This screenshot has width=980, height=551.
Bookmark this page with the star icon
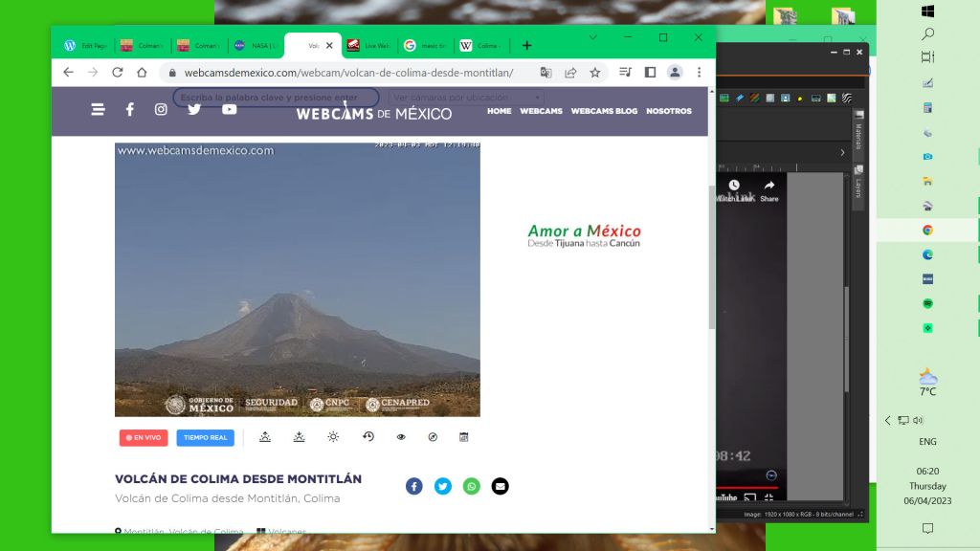595,73
